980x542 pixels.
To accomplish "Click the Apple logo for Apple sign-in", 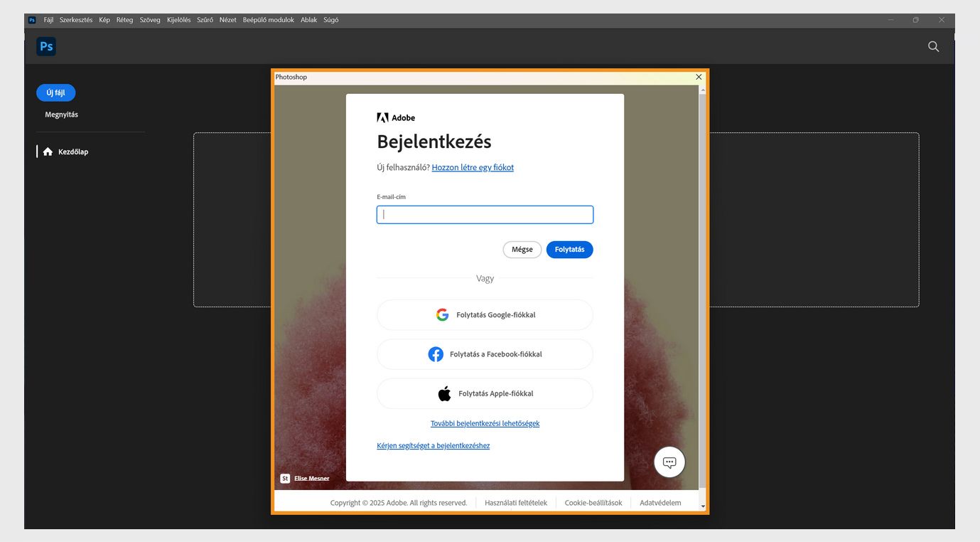I will pyautogui.click(x=444, y=393).
